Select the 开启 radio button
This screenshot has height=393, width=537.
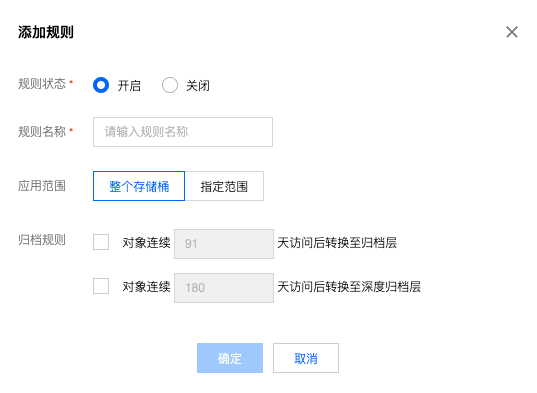(x=101, y=85)
